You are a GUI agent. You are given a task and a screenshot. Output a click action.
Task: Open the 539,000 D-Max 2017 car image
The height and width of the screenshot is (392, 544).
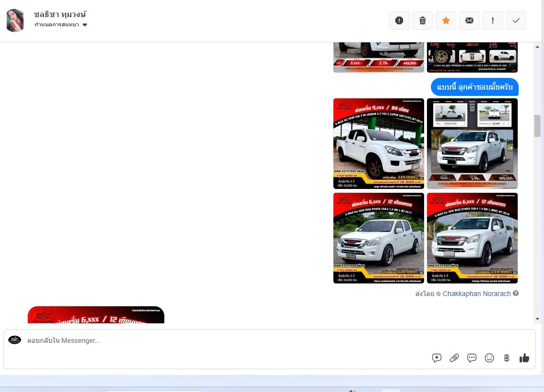coord(379,238)
